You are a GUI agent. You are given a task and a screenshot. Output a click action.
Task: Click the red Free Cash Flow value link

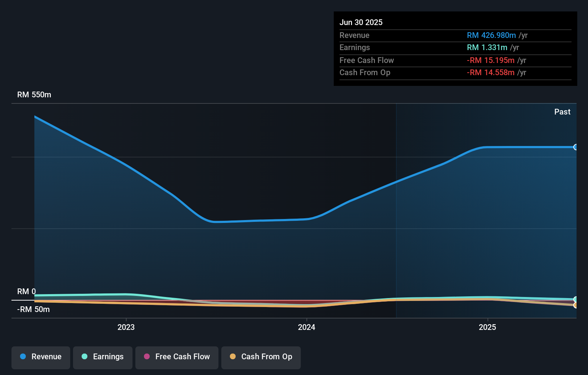pyautogui.click(x=491, y=60)
